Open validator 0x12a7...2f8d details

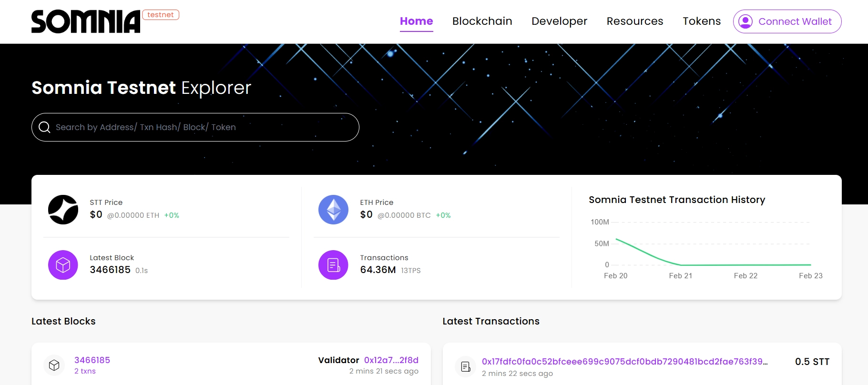391,360
